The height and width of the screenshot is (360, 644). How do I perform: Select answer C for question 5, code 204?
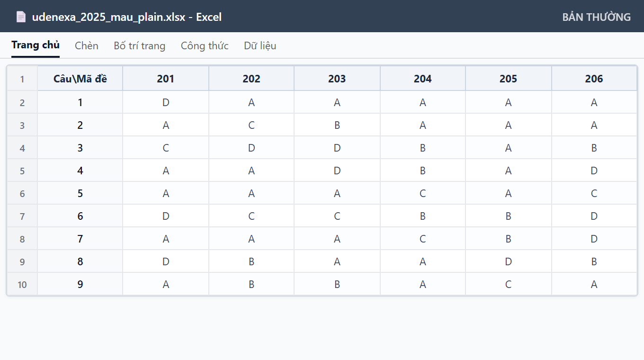[x=423, y=193]
